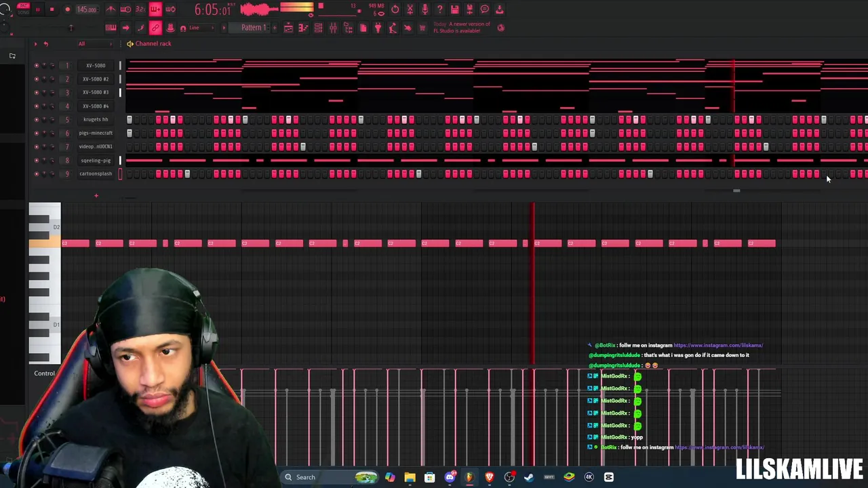Viewport: 868px width, 488px height.
Task: Toggle the 3-2-1 countdown icon
Action: pyautogui.click(x=140, y=9)
